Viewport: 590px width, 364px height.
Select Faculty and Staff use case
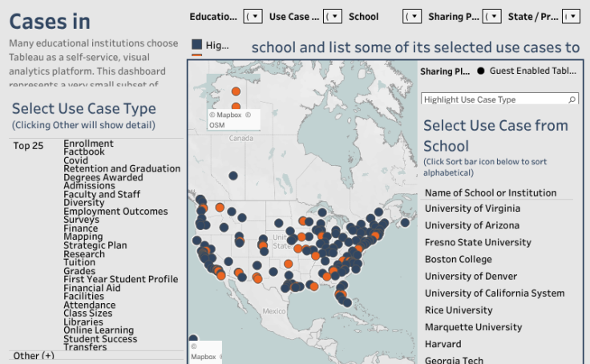(102, 194)
